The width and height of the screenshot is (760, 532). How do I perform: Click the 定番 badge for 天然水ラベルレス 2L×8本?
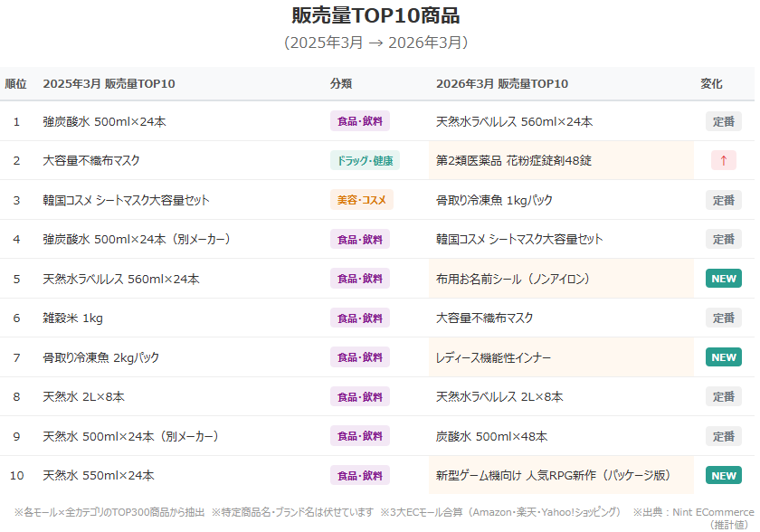723,396
